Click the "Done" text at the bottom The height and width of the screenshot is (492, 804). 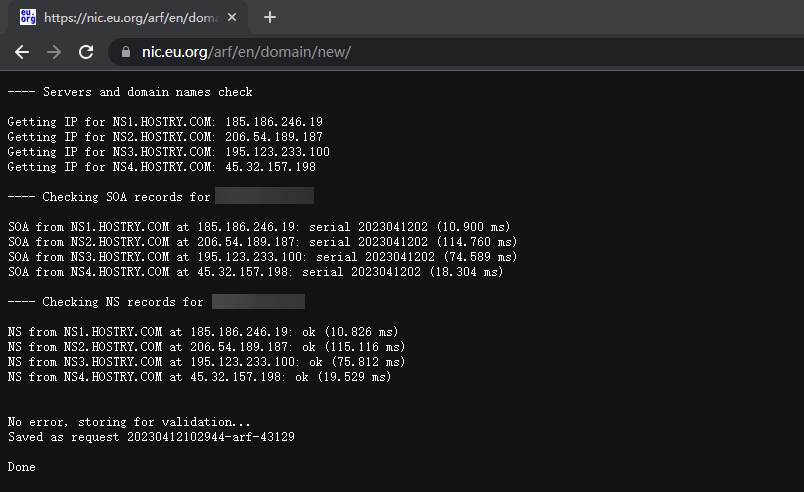[x=22, y=467]
